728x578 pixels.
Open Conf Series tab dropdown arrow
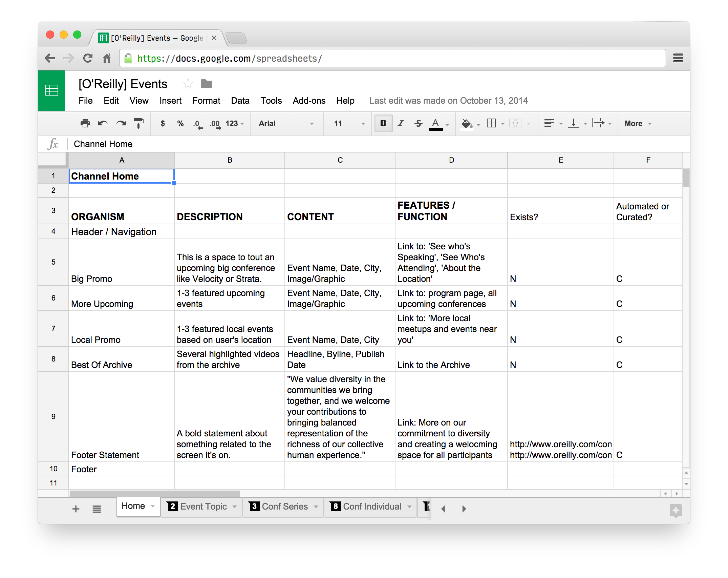316,507
